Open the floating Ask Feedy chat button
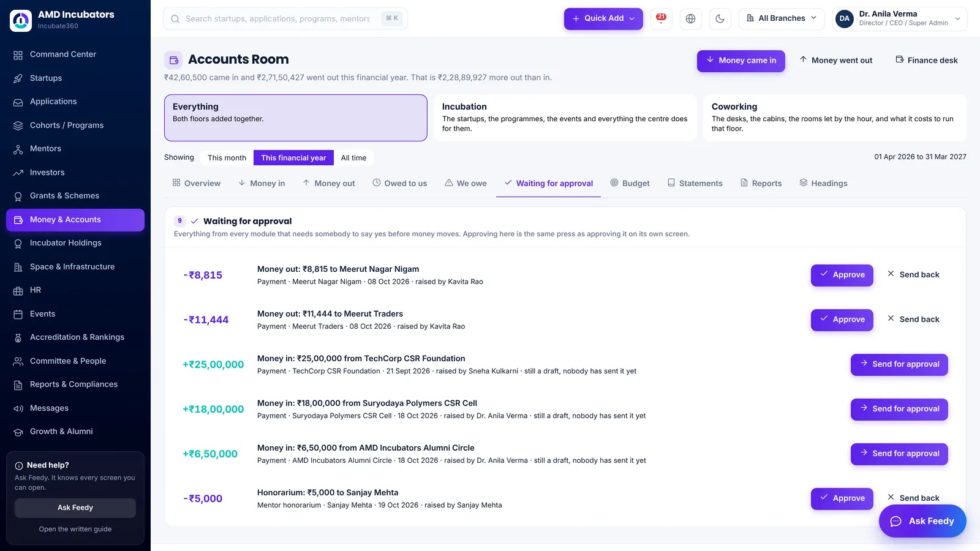 click(922, 521)
